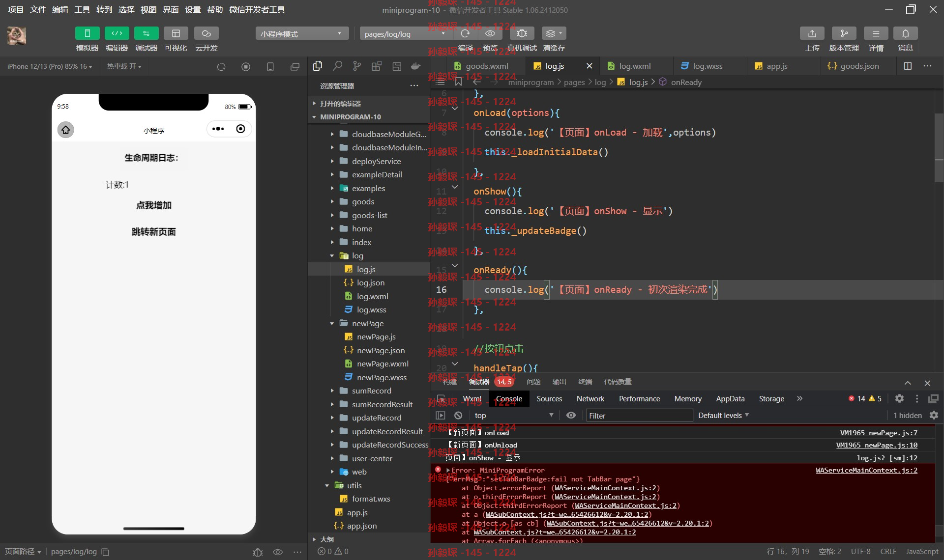This screenshot has height=560, width=944.
Task: Open the search icon in the sidebar
Action: [337, 66]
